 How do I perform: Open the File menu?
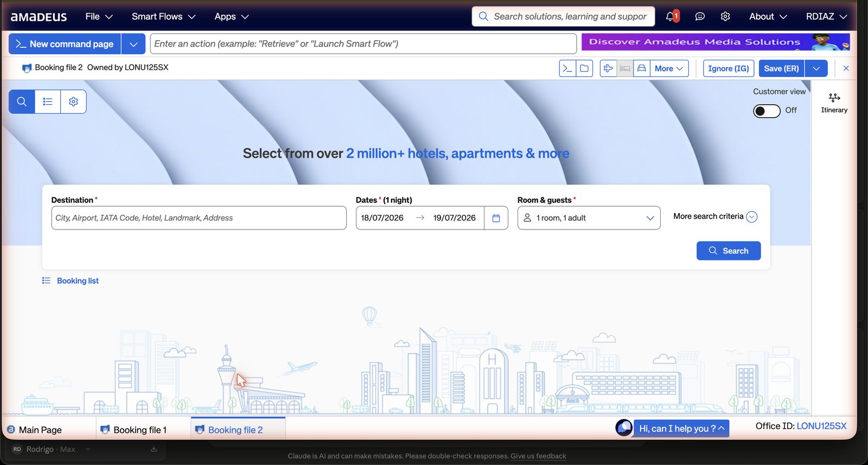tap(99, 16)
